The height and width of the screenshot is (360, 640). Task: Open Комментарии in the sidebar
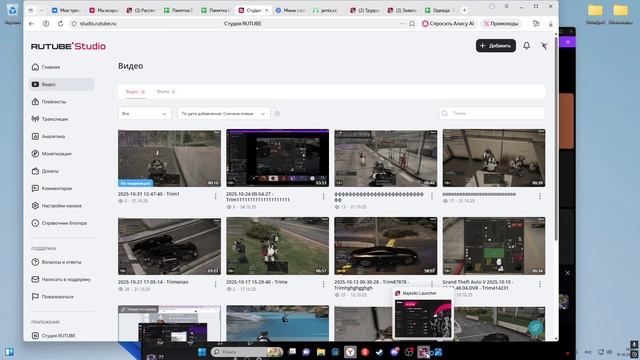[x=56, y=189]
